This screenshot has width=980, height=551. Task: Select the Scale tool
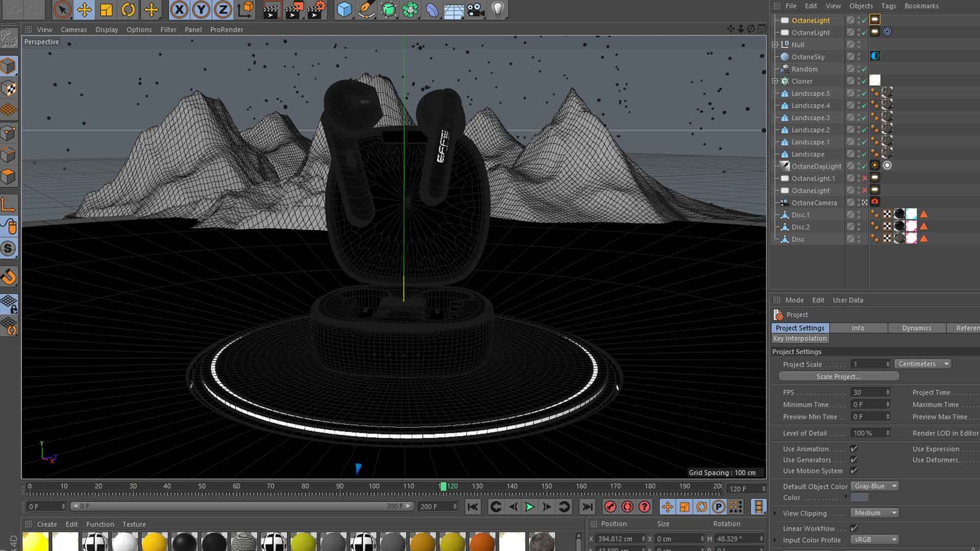[106, 9]
